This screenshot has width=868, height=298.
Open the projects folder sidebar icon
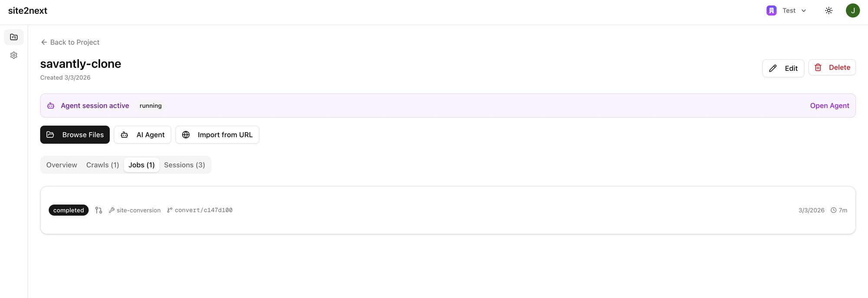point(14,37)
